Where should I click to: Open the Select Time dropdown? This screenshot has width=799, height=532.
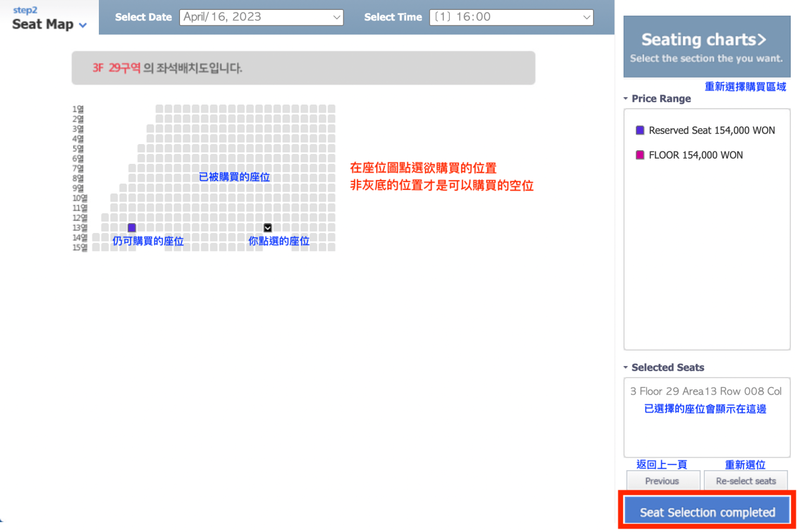(511, 17)
